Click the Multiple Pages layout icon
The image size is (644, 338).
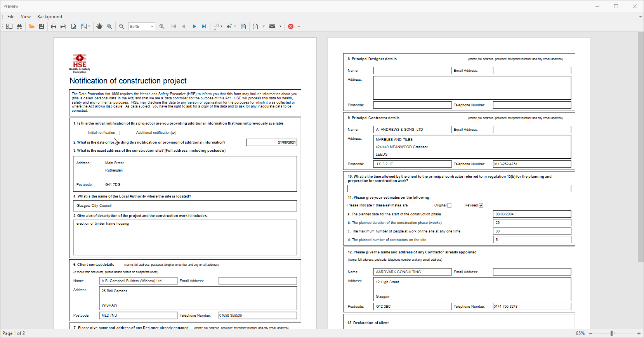pos(216,26)
